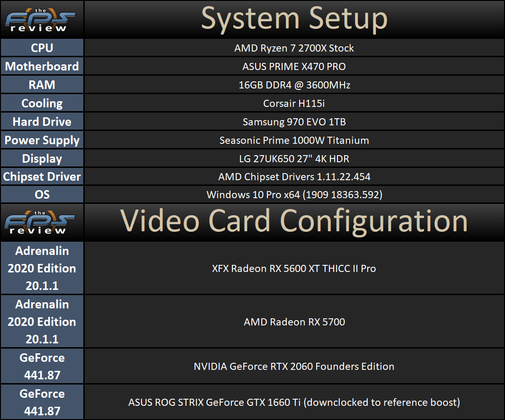Select 'XFX Radeon RX 5600 XT THICC II Pro'
The image size is (505, 420).
click(294, 269)
